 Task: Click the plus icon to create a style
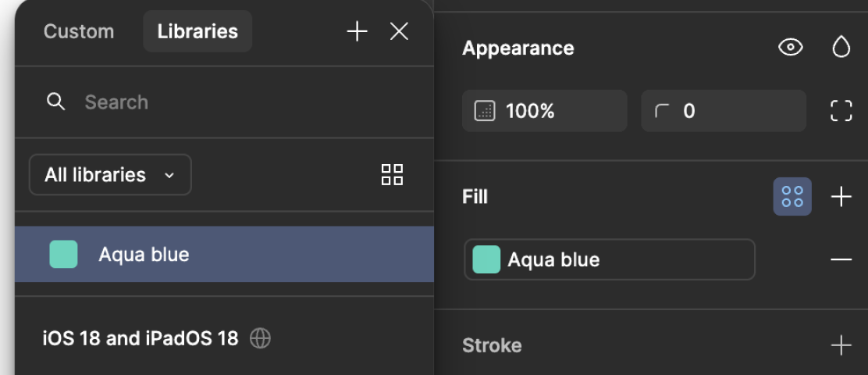tap(357, 31)
